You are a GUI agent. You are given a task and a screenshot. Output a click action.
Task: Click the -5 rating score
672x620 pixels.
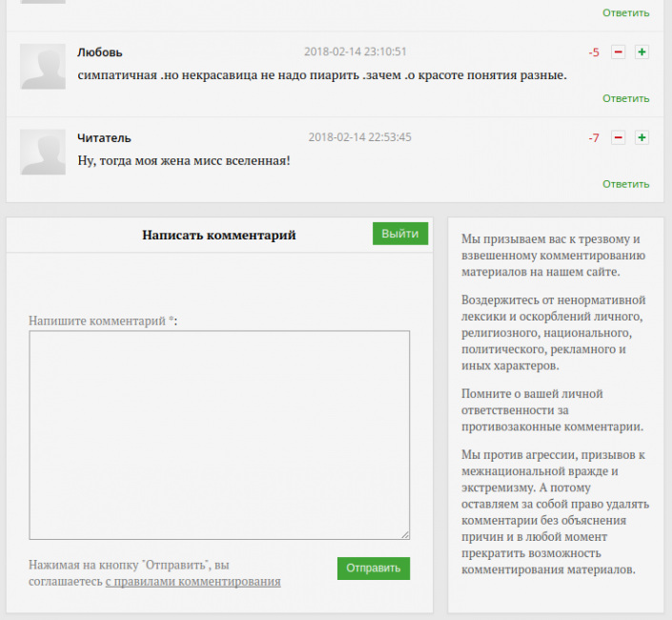point(594,52)
